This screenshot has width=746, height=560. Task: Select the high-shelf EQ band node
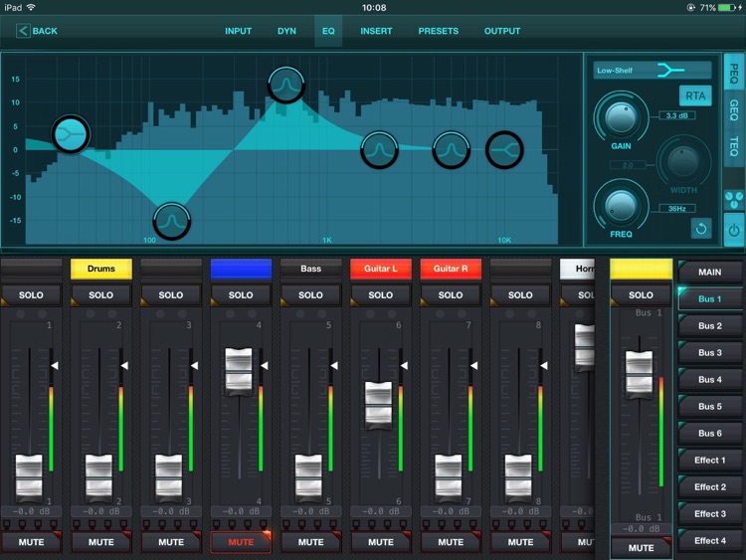[x=504, y=149]
